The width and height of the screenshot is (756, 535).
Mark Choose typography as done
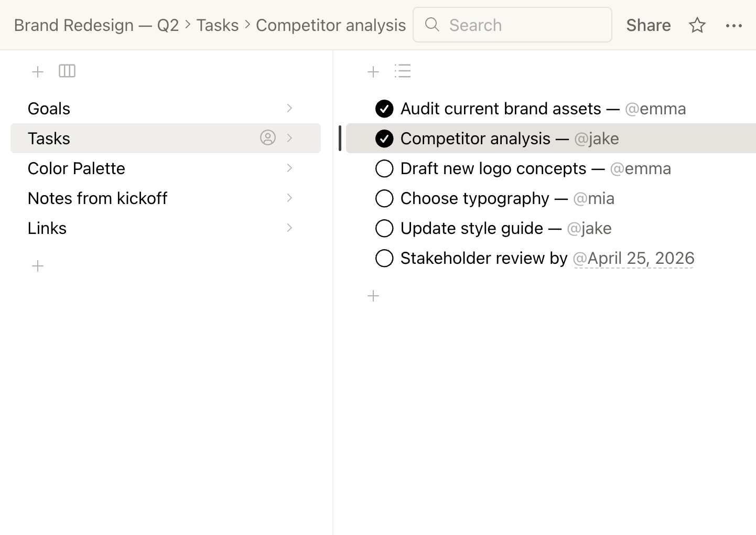tap(384, 198)
